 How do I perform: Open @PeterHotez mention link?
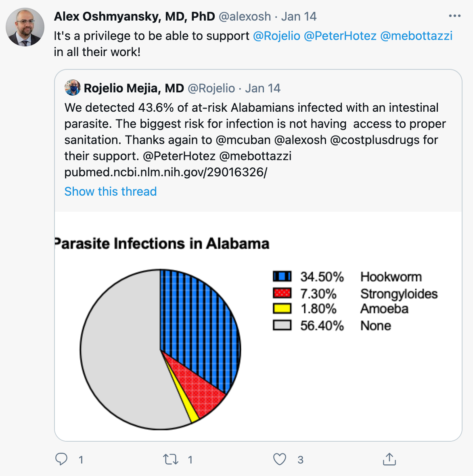coord(340,36)
